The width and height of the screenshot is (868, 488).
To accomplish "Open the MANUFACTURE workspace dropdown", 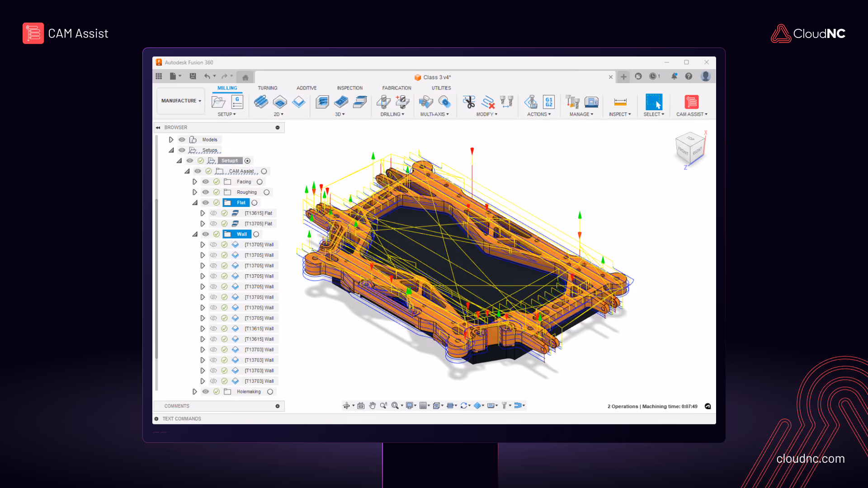I will pos(181,101).
